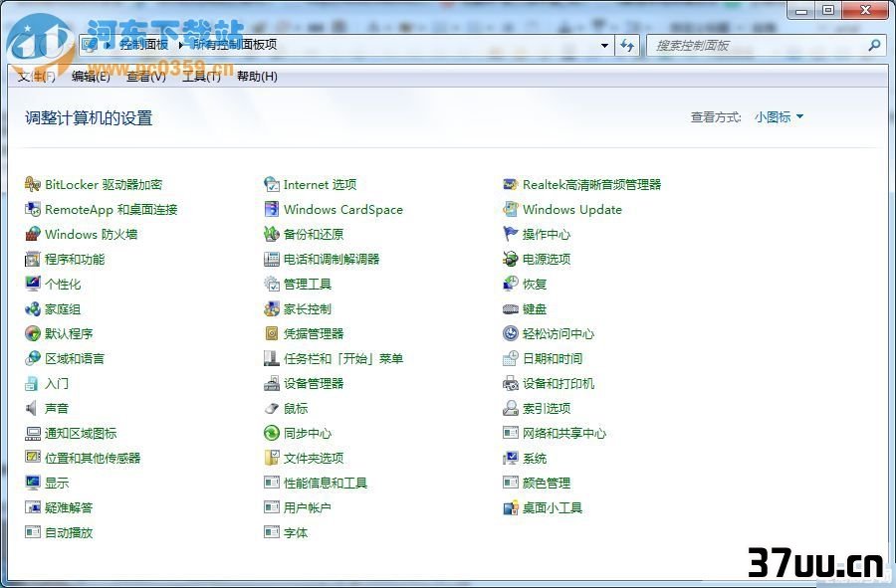The height and width of the screenshot is (588, 896).
Task: Click the RemoteApp 和桌面连接 icon
Action: (33, 210)
